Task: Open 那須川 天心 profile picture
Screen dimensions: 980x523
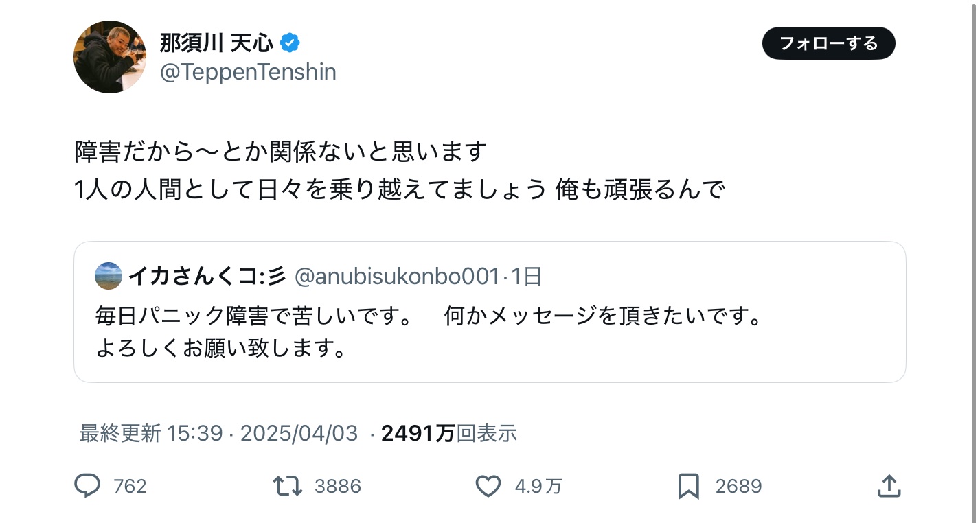Action: click(110, 57)
